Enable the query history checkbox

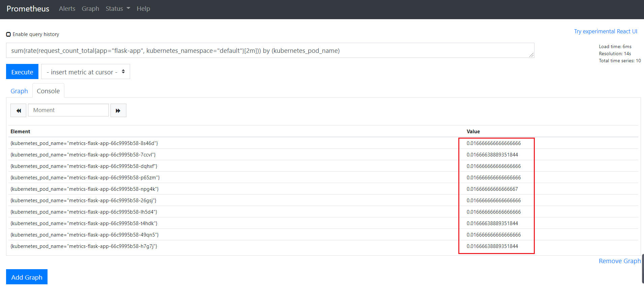click(x=8, y=34)
